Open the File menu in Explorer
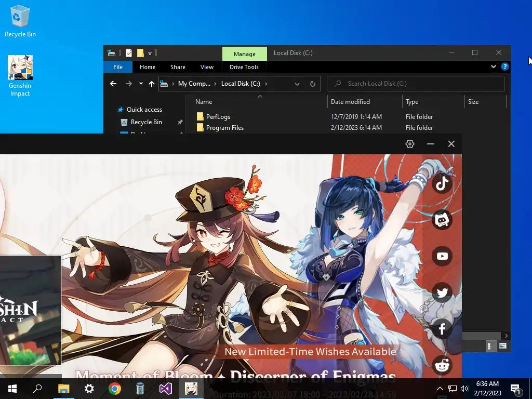532x399 pixels. pyautogui.click(x=118, y=67)
